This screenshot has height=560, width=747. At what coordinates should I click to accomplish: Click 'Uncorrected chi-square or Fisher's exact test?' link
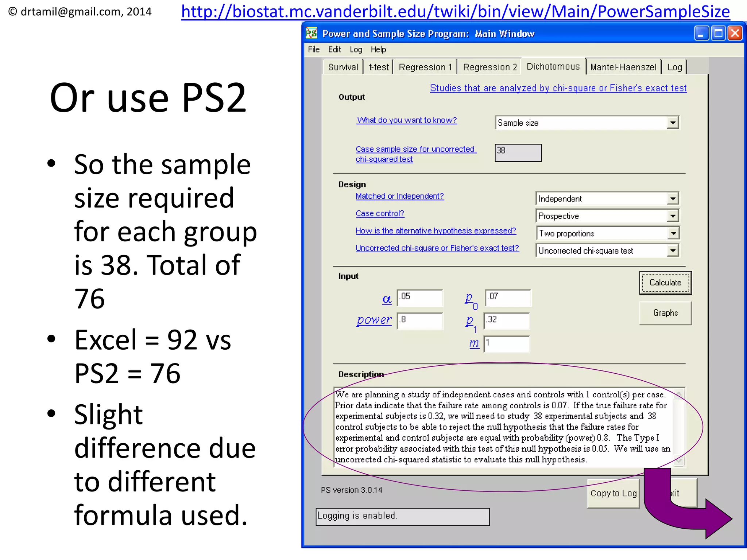437,248
